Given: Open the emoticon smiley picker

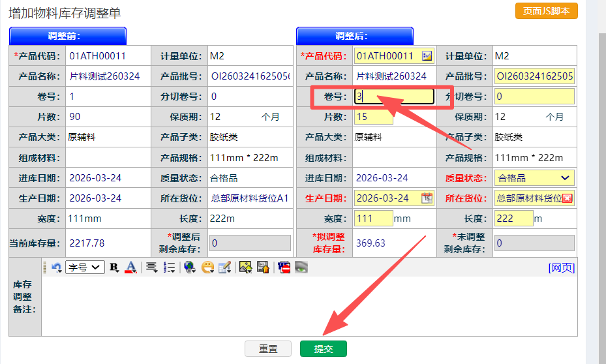Looking at the screenshot, I should [207, 267].
